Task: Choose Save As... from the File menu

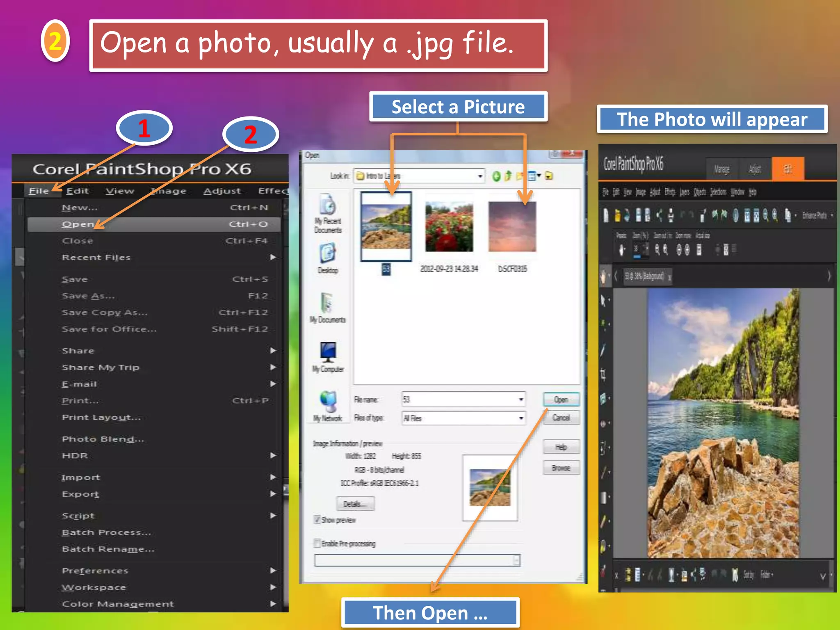Action: coord(154,296)
